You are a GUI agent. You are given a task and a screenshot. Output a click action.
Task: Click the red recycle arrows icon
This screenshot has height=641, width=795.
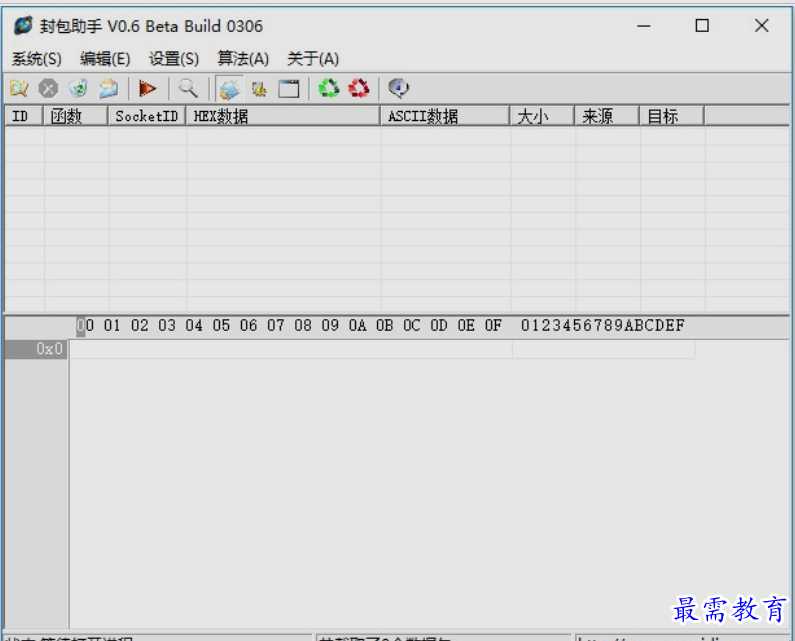pos(359,89)
